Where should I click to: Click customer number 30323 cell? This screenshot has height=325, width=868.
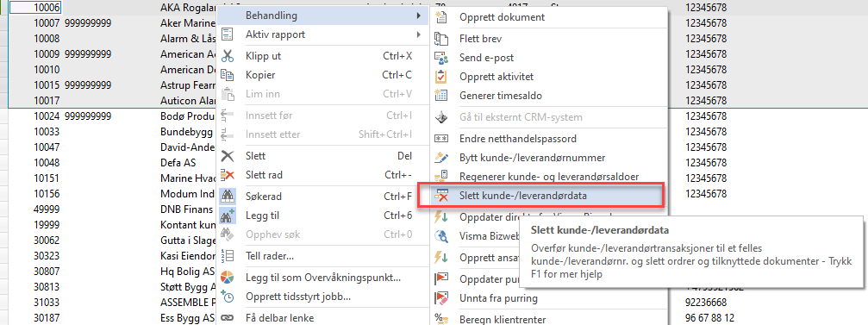click(47, 256)
